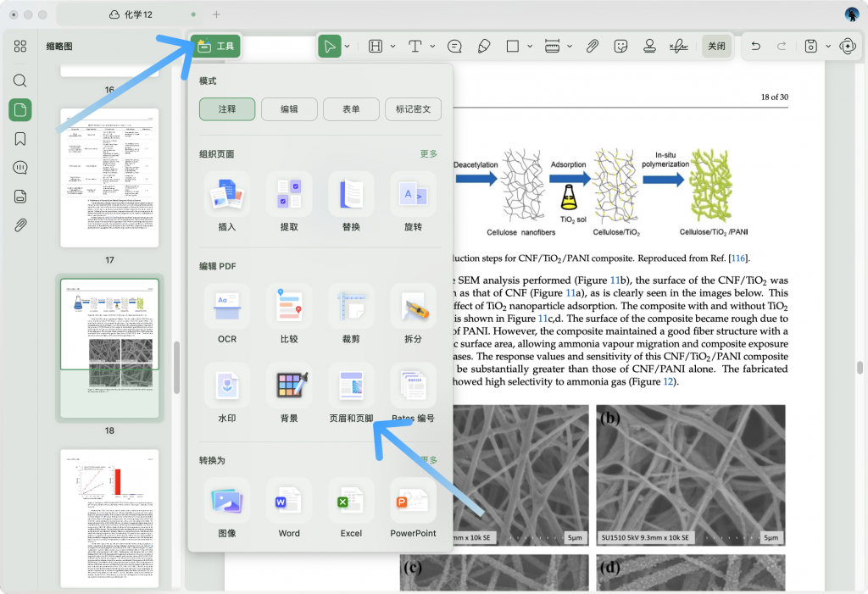
Task: Open the 比较 compare tool
Action: (289, 314)
